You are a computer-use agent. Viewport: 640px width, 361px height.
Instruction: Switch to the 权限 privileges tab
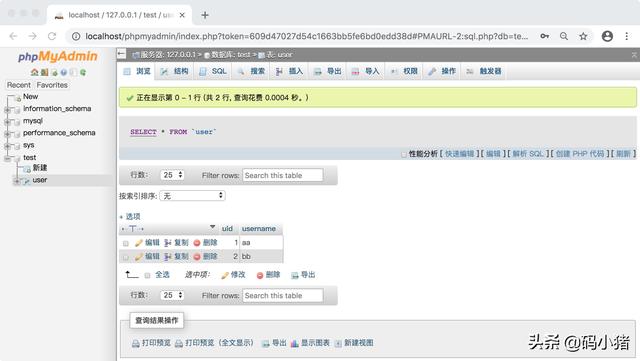[404, 71]
